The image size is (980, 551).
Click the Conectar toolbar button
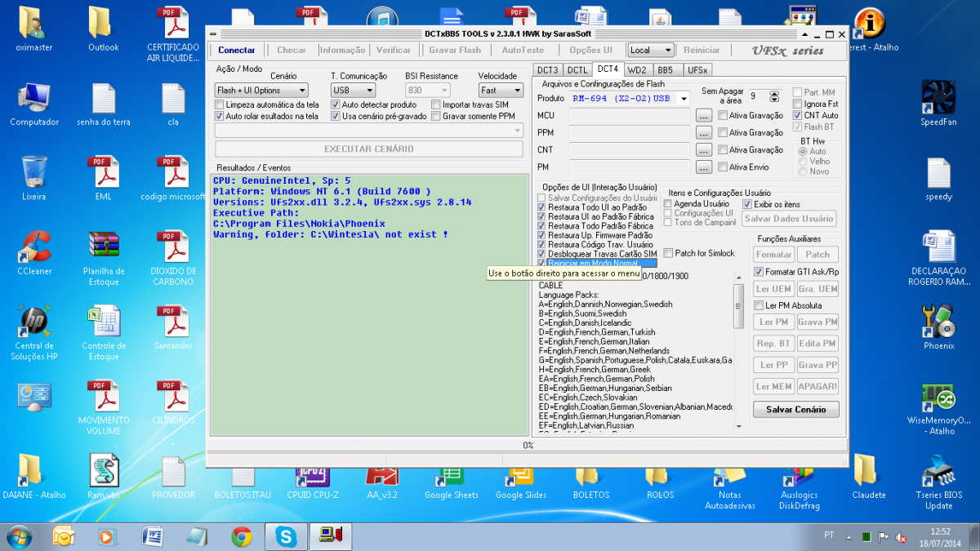click(x=236, y=51)
